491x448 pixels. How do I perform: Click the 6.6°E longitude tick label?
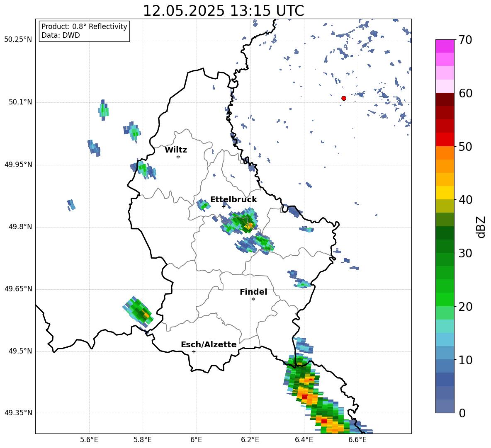pyautogui.click(x=357, y=440)
